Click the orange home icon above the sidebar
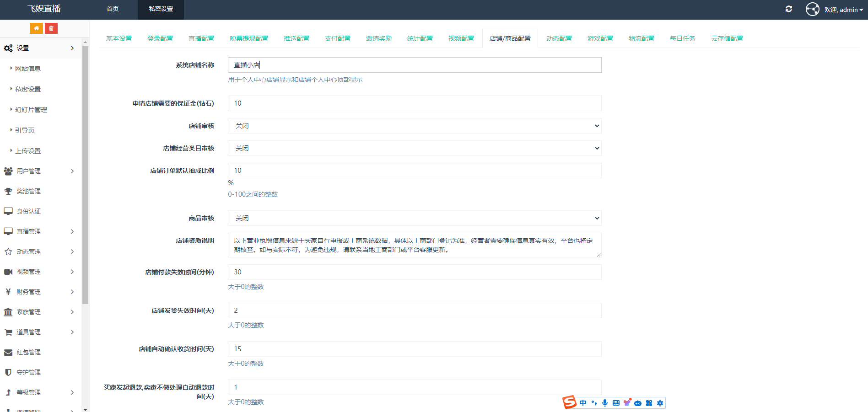Screen dimensions: 868x412 point(36,28)
